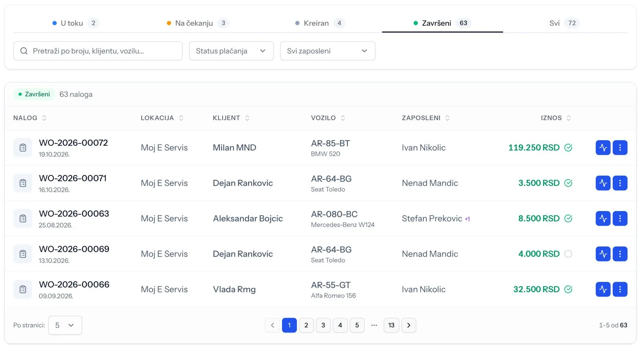
Task: Click clipboard icon for WO-2026-00071
Action: click(x=23, y=183)
